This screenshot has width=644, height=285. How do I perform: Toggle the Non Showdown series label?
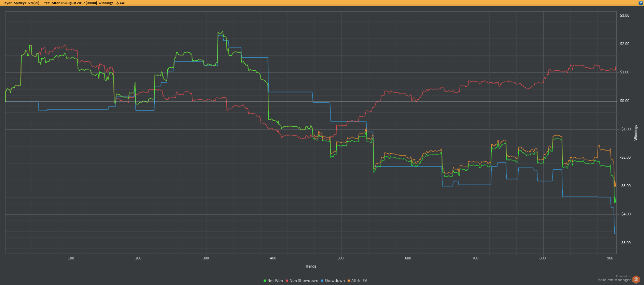click(x=304, y=281)
